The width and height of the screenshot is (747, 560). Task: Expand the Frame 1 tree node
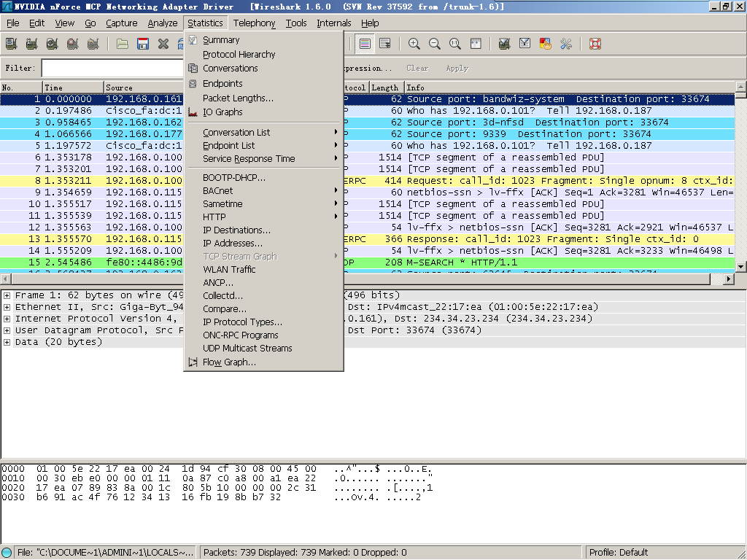point(7,295)
